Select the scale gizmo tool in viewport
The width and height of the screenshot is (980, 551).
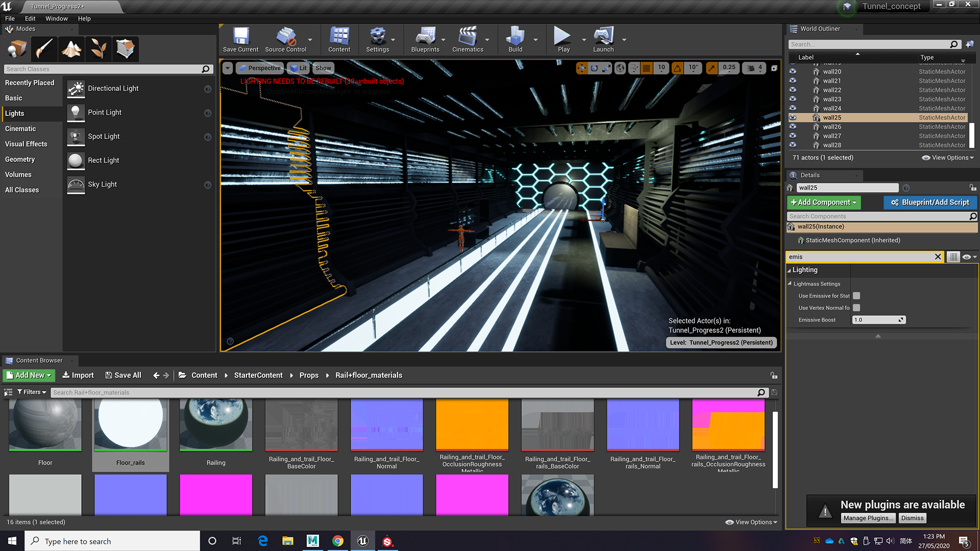pos(606,68)
